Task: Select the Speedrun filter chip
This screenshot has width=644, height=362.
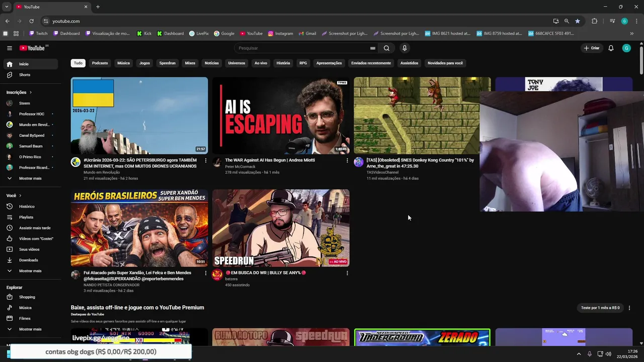Action: tap(167, 63)
